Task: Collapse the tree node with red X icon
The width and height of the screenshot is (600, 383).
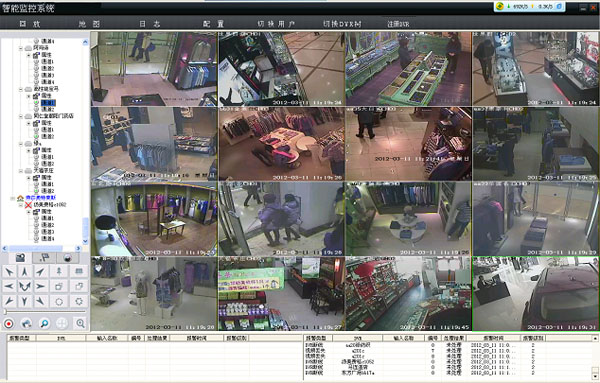Action: pyautogui.click(x=21, y=205)
